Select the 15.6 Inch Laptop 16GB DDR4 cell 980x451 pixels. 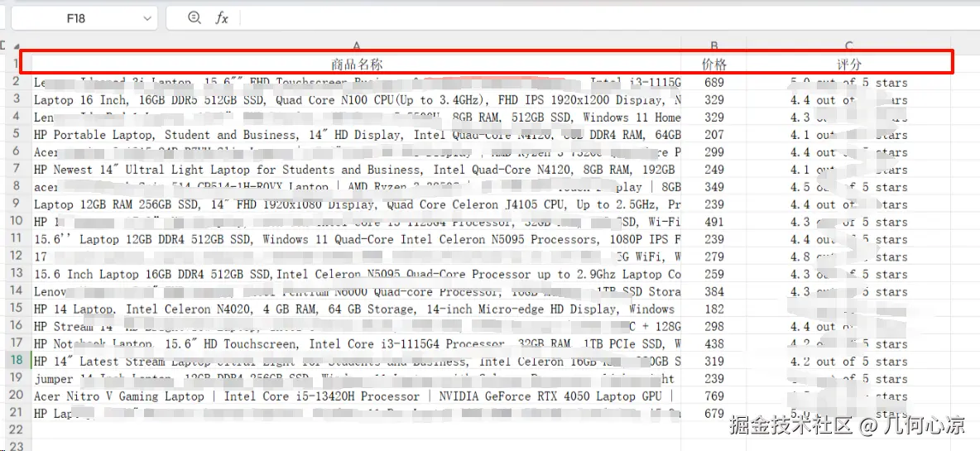click(356, 274)
